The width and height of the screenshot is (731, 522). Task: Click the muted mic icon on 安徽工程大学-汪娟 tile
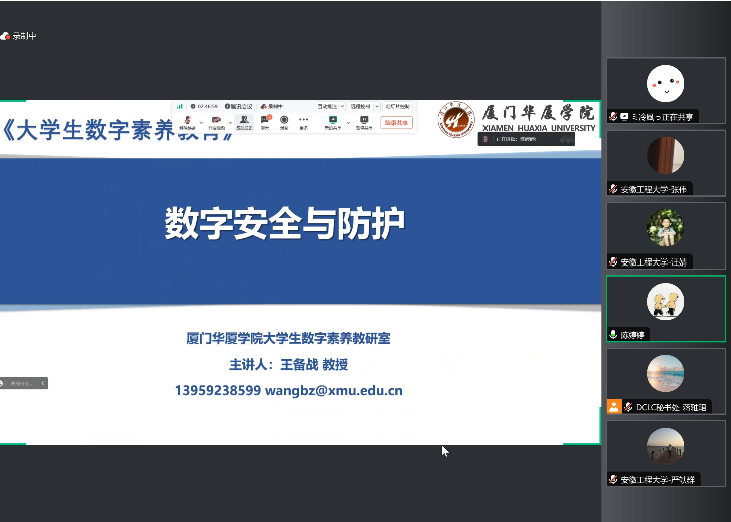[x=614, y=262]
